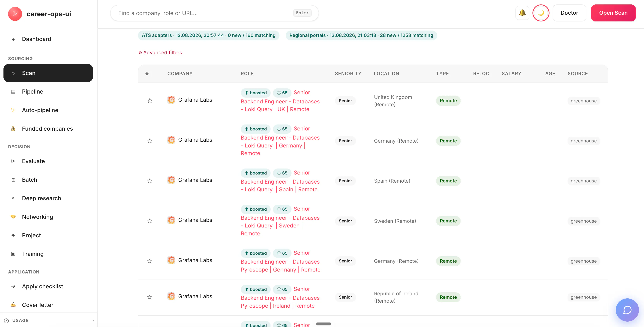
Task: Star the Sweden Loki Query row
Action: click(150, 221)
